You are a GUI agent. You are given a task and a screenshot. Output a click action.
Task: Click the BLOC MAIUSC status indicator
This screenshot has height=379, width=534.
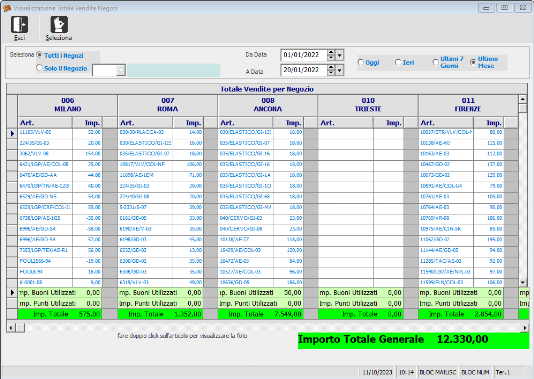437,372
